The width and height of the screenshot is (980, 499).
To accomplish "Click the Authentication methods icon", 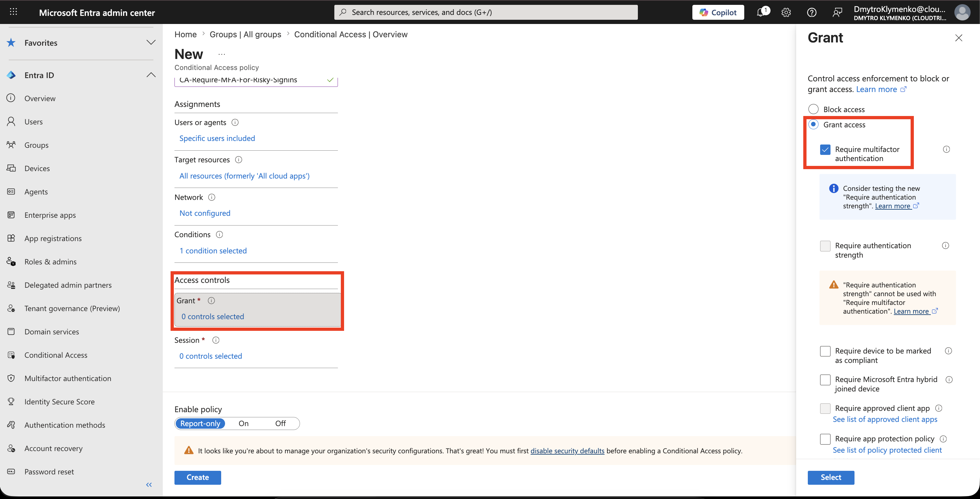I will (x=11, y=425).
